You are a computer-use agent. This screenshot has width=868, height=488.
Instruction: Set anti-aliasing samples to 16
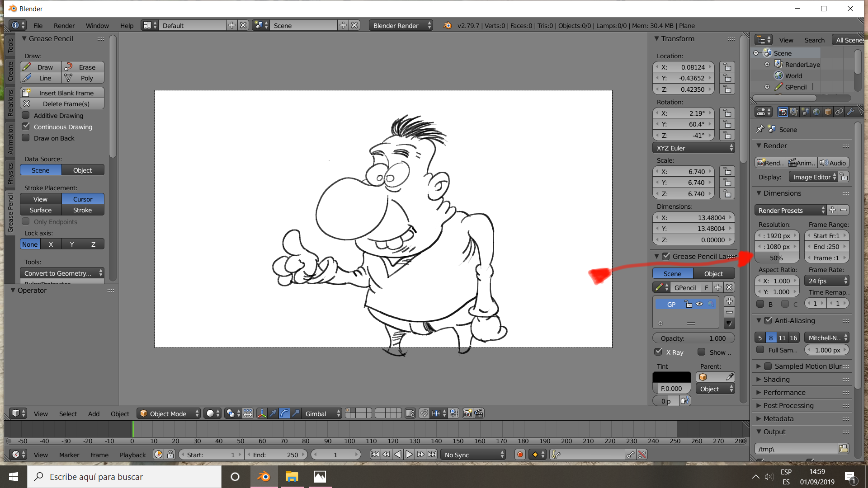[x=793, y=338]
